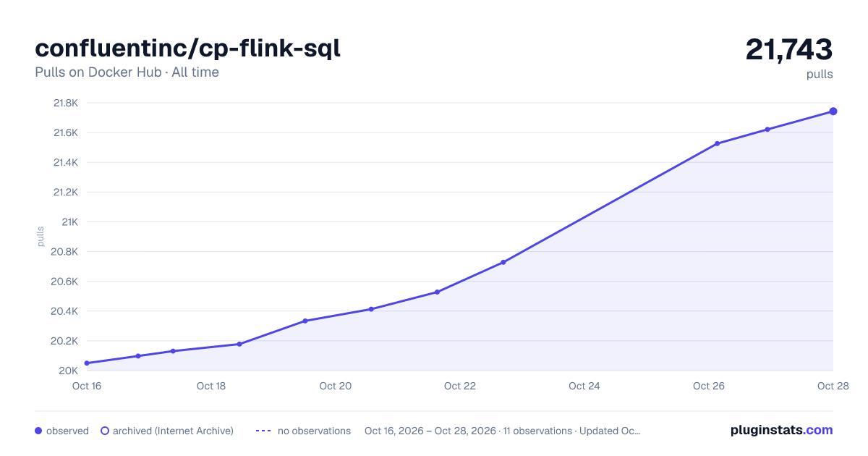Click the 'Pulls on Docker Hub · All time' subtitle
The height and width of the screenshot is (456, 868).
click(x=127, y=72)
